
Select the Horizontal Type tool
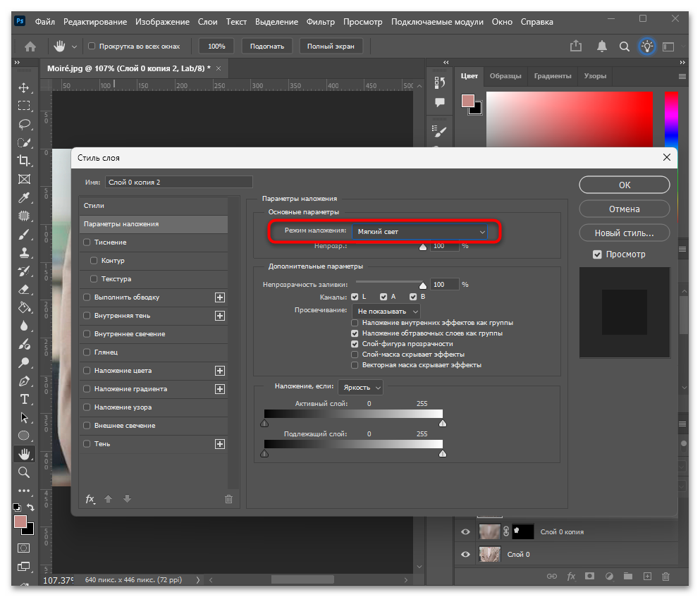coord(24,399)
